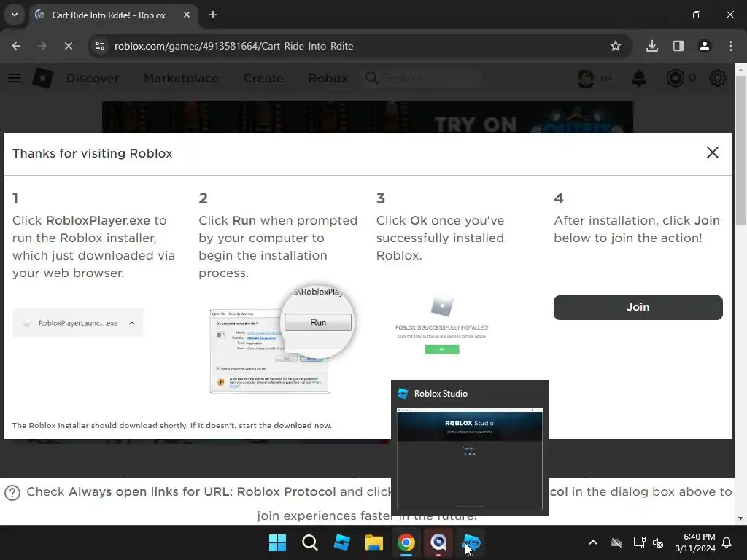This screenshot has height=560, width=747.
Task: Click the Roblox search field
Action: tap(423, 78)
